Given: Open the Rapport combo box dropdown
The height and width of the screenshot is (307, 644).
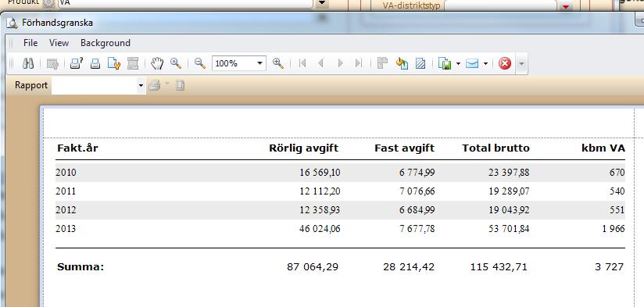Looking at the screenshot, I should pos(141,85).
